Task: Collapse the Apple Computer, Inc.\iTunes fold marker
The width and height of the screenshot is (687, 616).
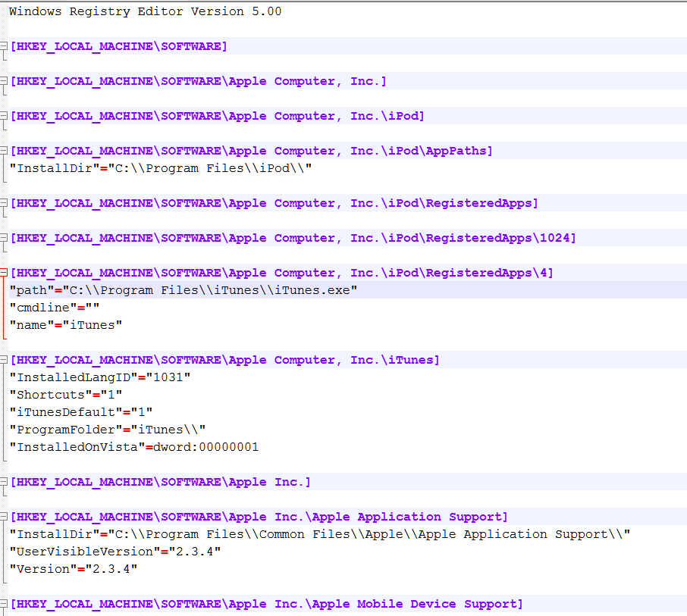Action: pyautogui.click(x=4, y=359)
